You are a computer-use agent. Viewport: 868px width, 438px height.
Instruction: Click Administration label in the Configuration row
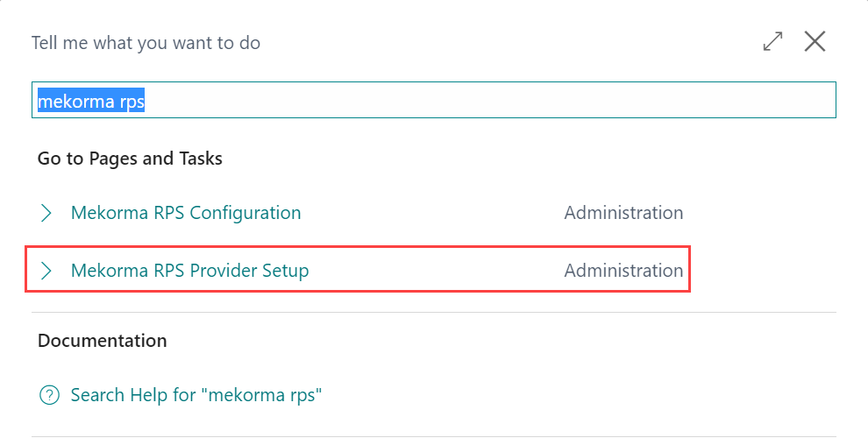click(623, 213)
